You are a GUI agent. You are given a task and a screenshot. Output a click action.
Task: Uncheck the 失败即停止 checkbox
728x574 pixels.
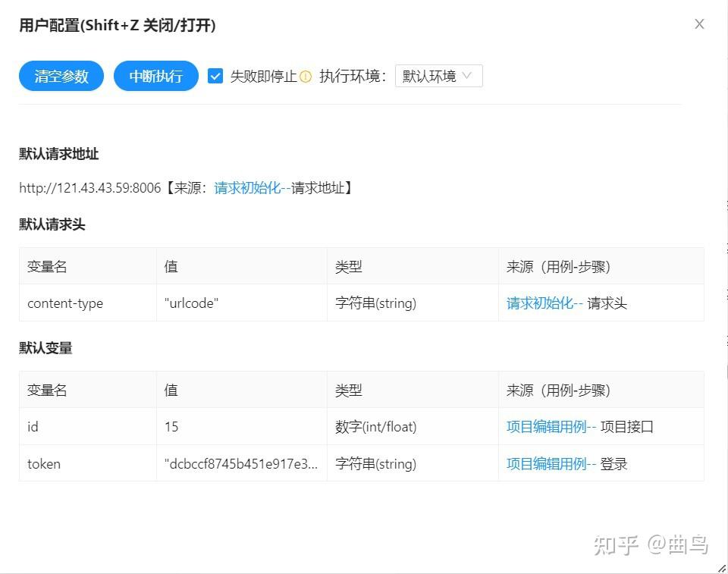pyautogui.click(x=215, y=76)
